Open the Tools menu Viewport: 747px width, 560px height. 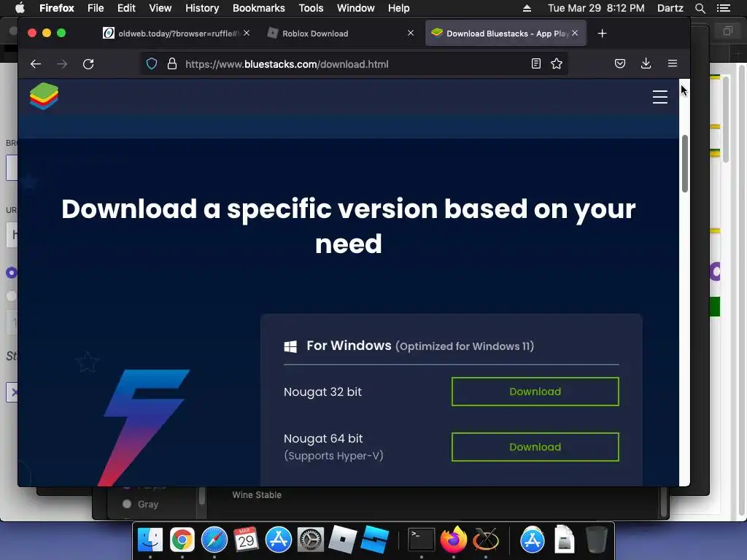311,8
